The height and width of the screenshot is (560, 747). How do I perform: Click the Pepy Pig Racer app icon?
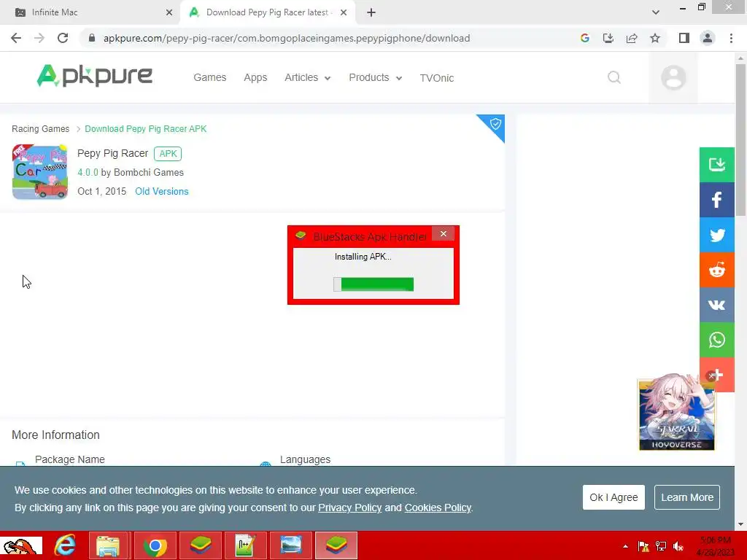click(x=40, y=172)
